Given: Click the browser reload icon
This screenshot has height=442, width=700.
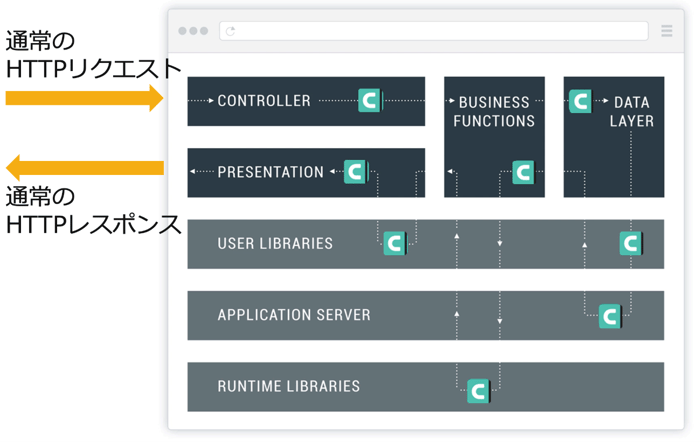Looking at the screenshot, I should coord(230,31).
